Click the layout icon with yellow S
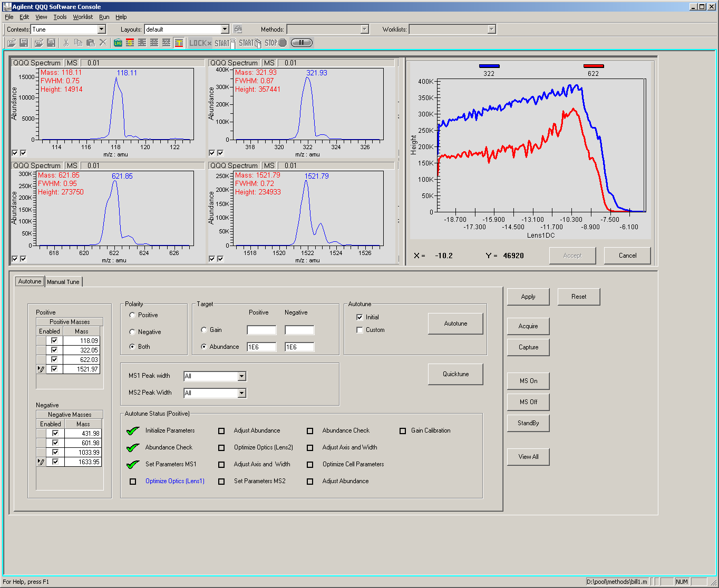This screenshot has width=719, height=588. pyautogui.click(x=130, y=43)
